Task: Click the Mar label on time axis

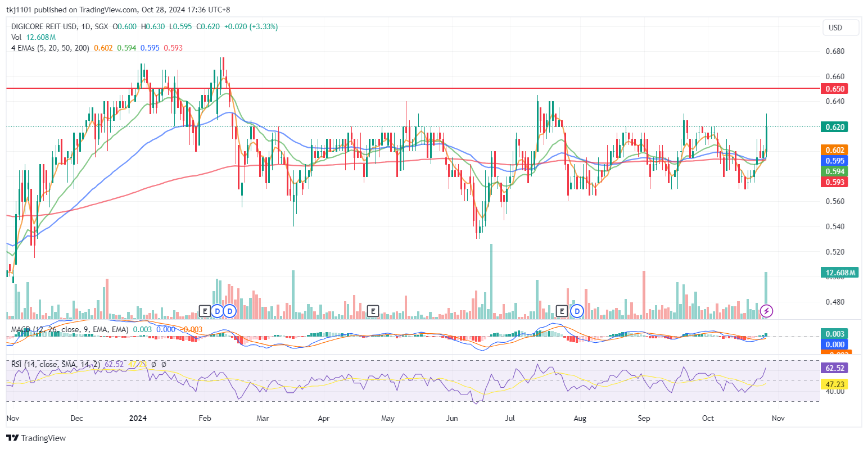Action: point(263,418)
